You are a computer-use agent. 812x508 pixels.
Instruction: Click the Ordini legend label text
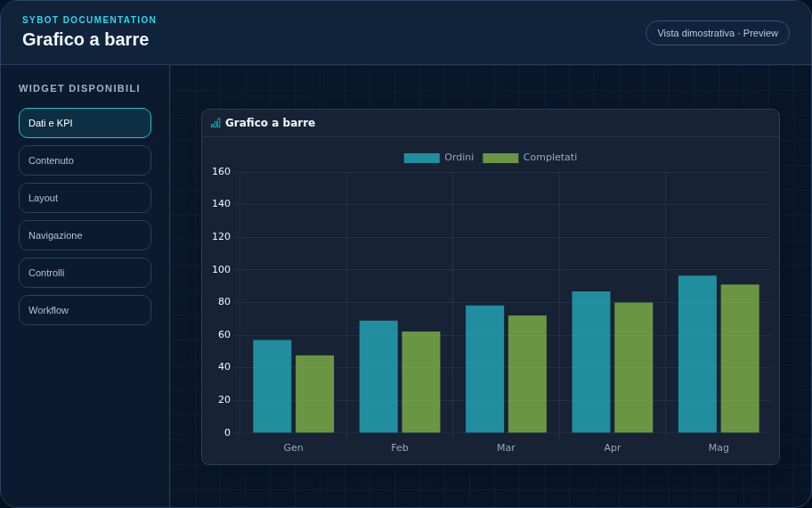click(459, 157)
